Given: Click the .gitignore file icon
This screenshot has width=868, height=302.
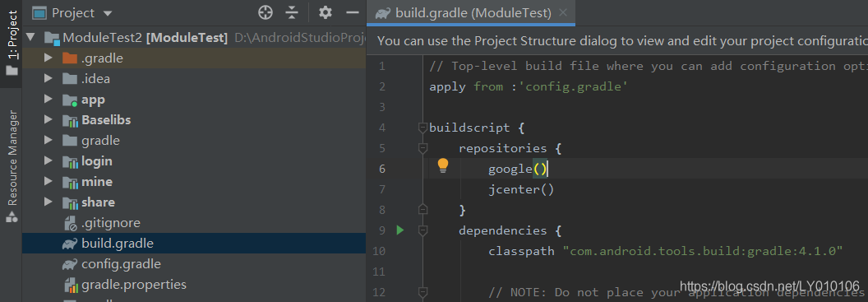Looking at the screenshot, I should point(71,223).
